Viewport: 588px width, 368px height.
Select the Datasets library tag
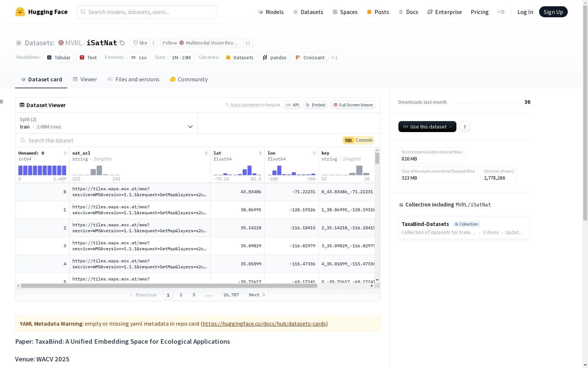point(240,57)
